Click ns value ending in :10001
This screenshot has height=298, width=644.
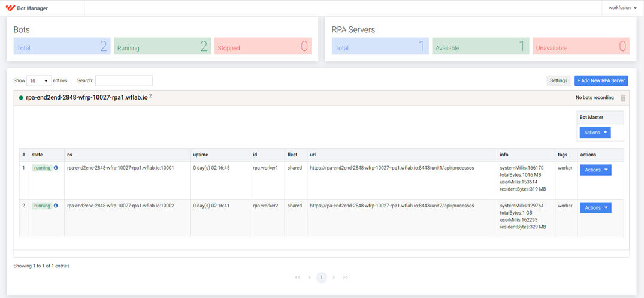pyautogui.click(x=121, y=168)
